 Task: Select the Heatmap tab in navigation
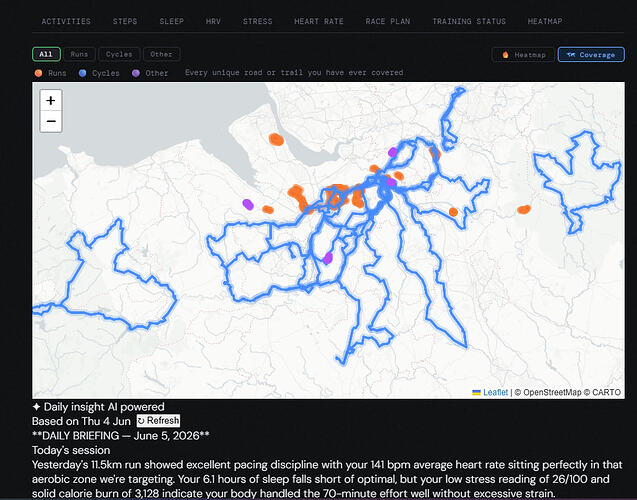545,21
